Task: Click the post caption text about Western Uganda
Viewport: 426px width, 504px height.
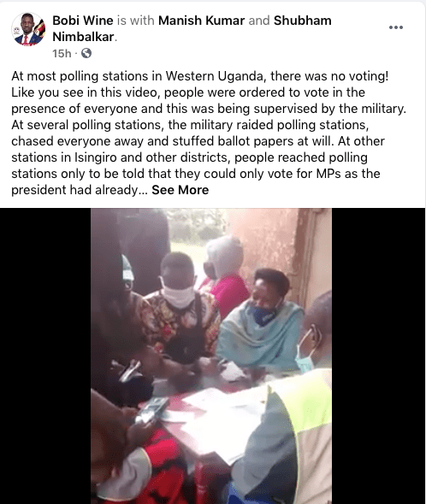Action: (x=209, y=133)
